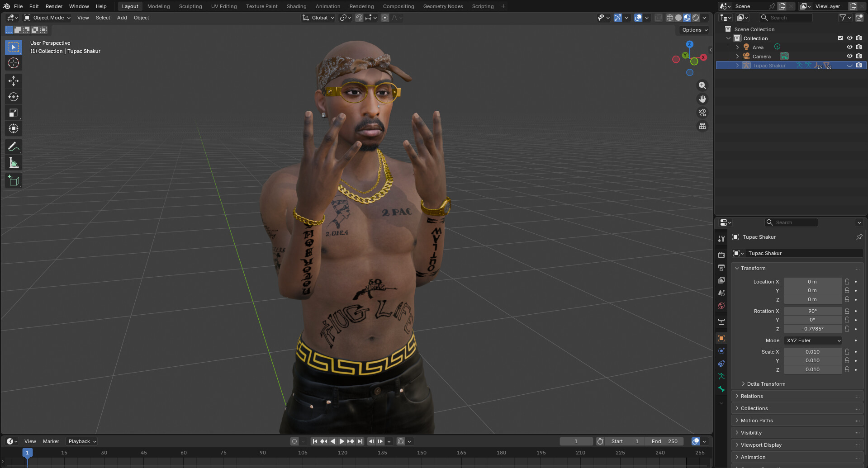This screenshot has height=468, width=868.
Task: Select the Measure tool
Action: click(14, 163)
